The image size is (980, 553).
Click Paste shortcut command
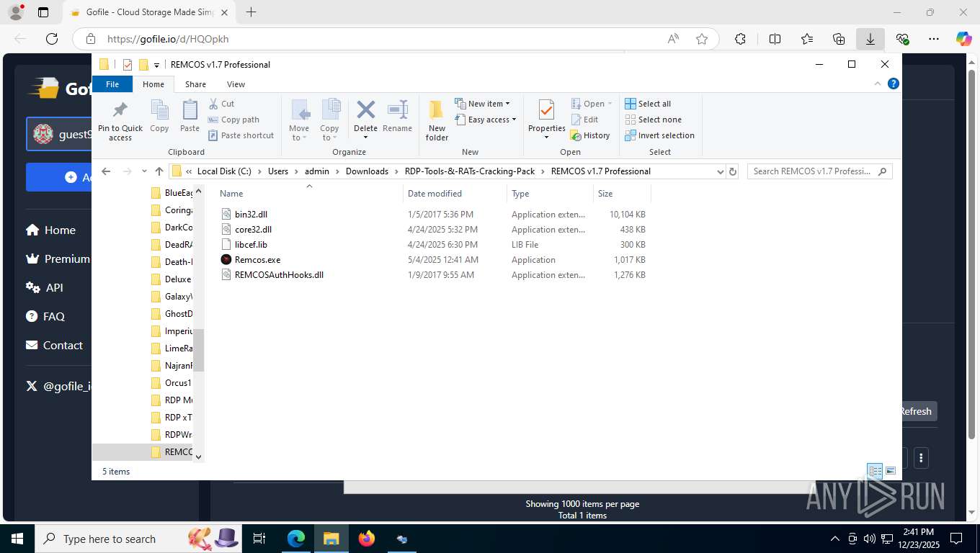(x=241, y=135)
